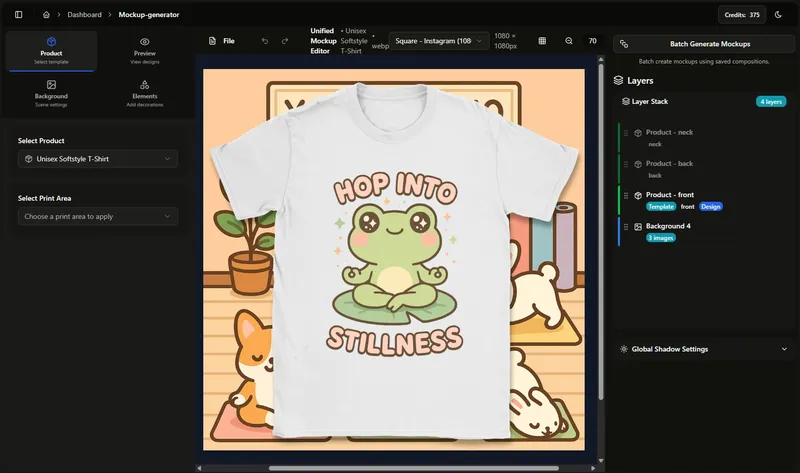Toggle the sidebar panel icon
This screenshot has height=473, width=800.
[18, 15]
